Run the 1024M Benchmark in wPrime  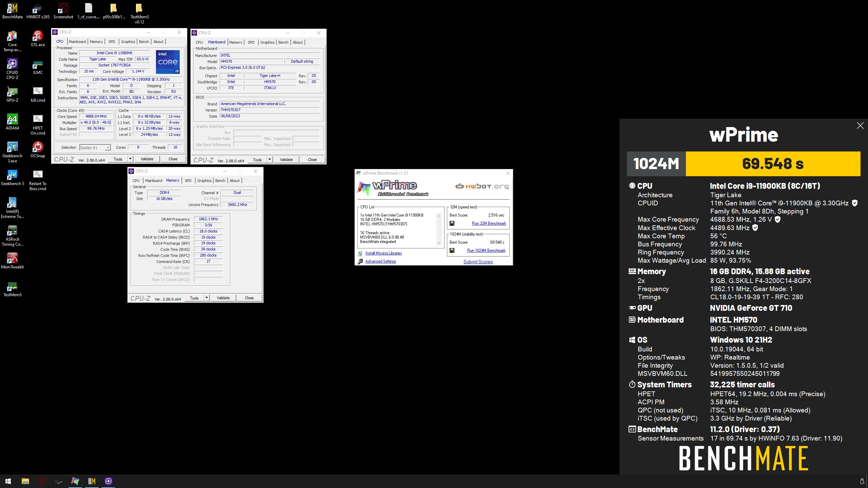[x=486, y=250]
